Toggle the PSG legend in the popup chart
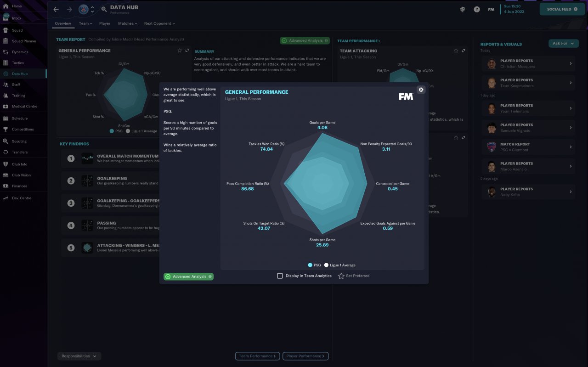The width and height of the screenshot is (588, 367). [315, 265]
